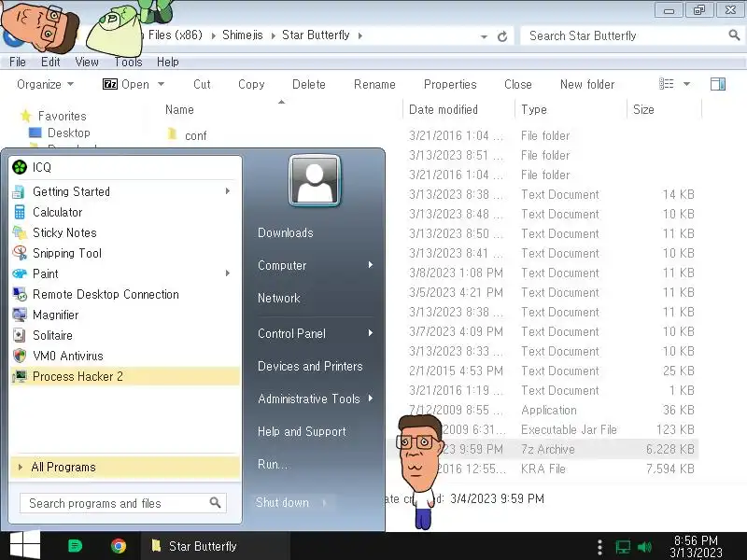The width and height of the screenshot is (747, 560).
Task: Refresh the Explorer address bar
Action: point(502,36)
